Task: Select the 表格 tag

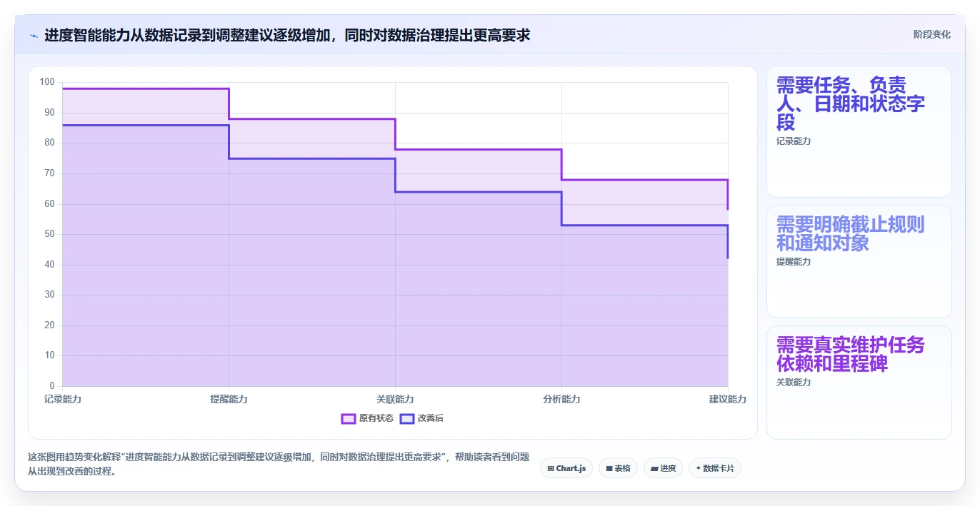Action: pos(618,468)
